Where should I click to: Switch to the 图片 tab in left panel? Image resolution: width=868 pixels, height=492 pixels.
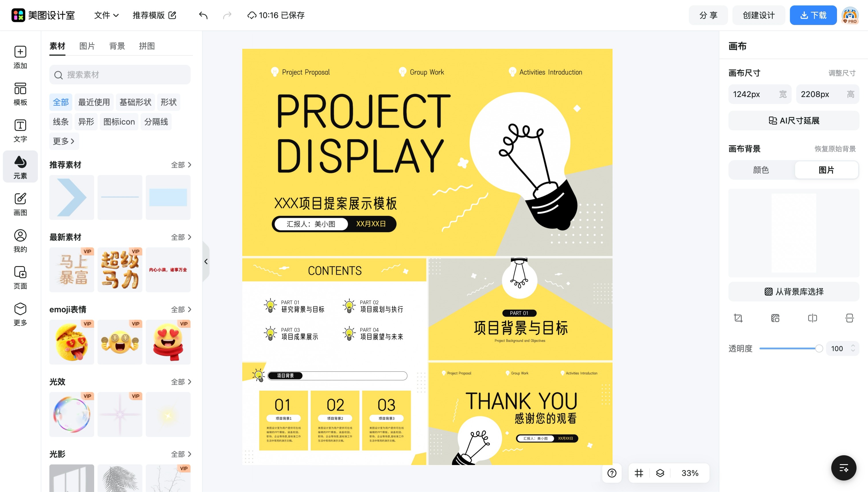tap(87, 46)
